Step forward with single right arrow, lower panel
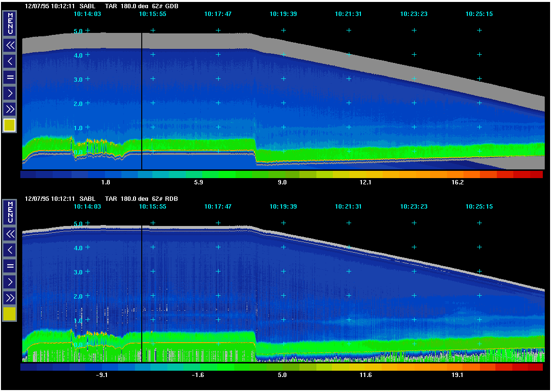 (x=10, y=282)
